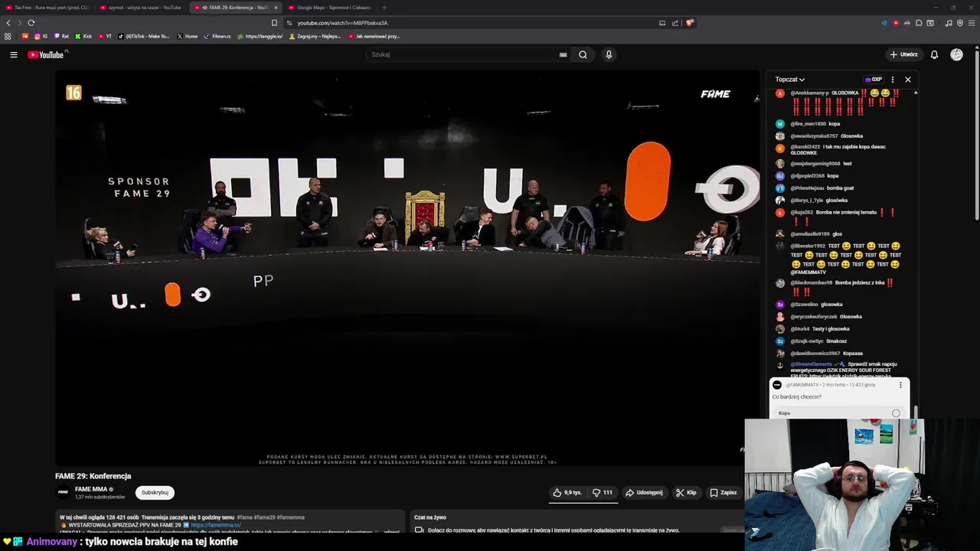The height and width of the screenshot is (551, 980).
Task: Open the TikTok - Make Yo... bookmark
Action: [144, 36]
